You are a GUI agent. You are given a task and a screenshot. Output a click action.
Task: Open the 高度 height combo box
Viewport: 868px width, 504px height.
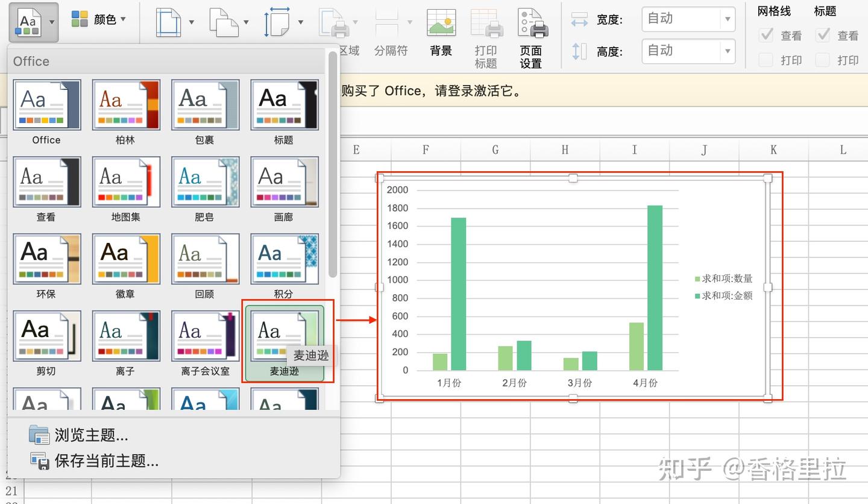pyautogui.click(x=688, y=51)
